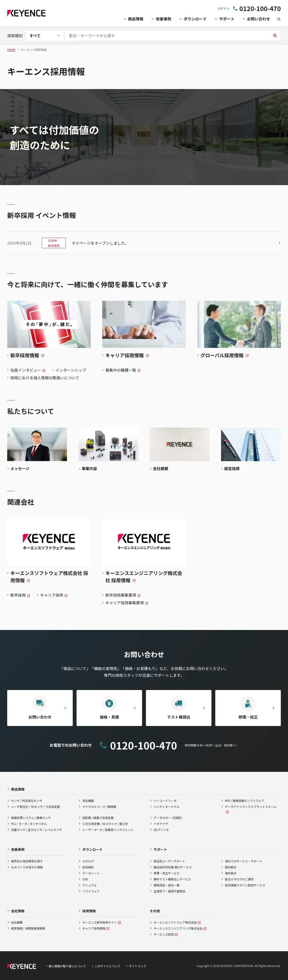
Task: Expand the お問い合わせ header menu
Action: (256, 19)
